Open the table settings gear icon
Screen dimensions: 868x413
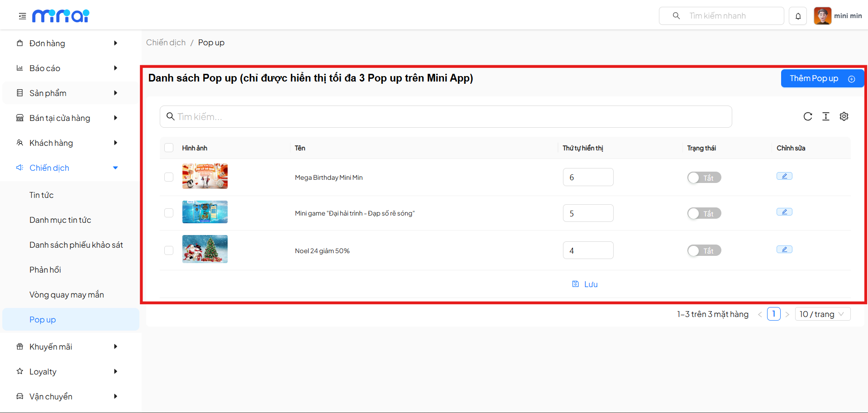point(844,116)
